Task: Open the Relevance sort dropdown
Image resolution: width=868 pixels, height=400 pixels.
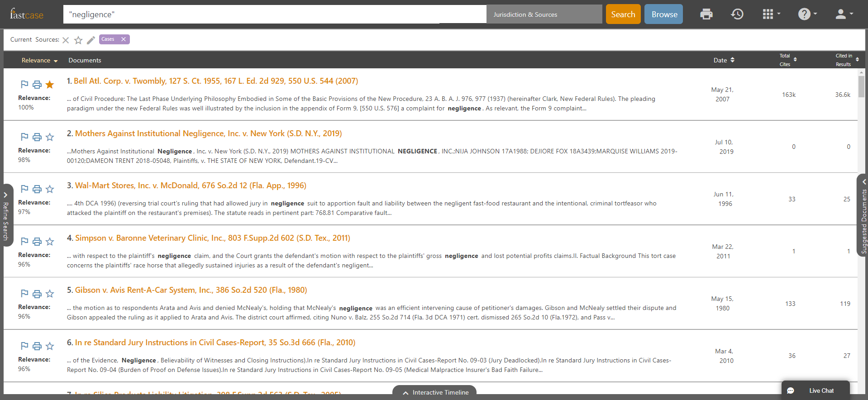Action: [39, 61]
